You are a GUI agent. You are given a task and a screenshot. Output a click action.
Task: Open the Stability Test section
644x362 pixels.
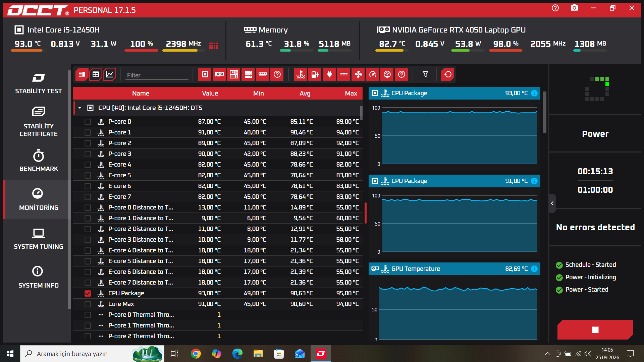pyautogui.click(x=38, y=83)
